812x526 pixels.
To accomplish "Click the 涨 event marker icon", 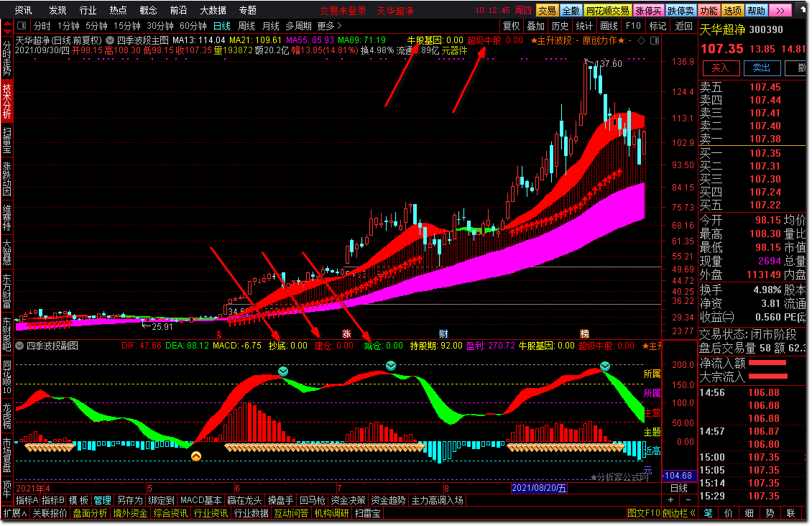I will click(x=346, y=334).
